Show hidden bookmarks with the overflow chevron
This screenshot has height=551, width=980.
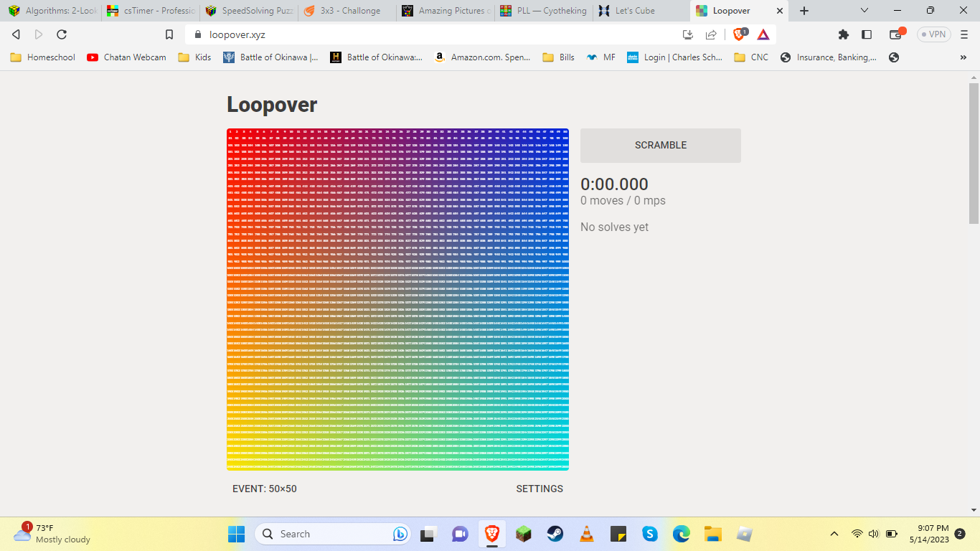tap(963, 57)
